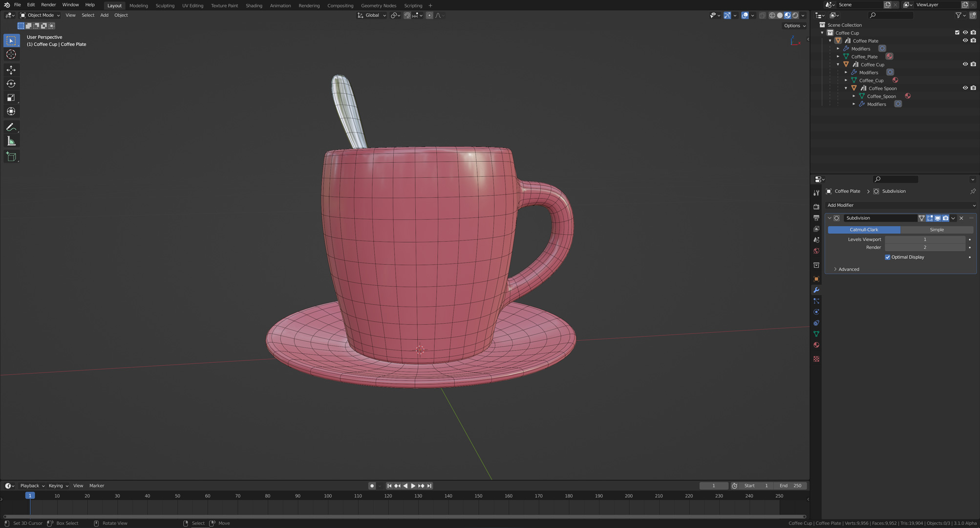Disable Optimal Display checkbox
The height and width of the screenshot is (528, 980).
point(888,257)
